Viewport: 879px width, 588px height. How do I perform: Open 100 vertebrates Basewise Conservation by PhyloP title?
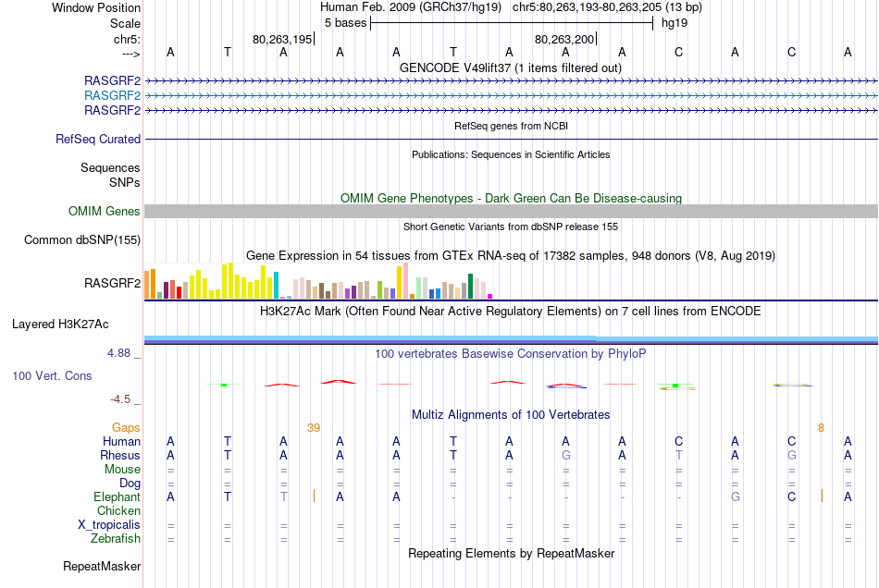[511, 354]
